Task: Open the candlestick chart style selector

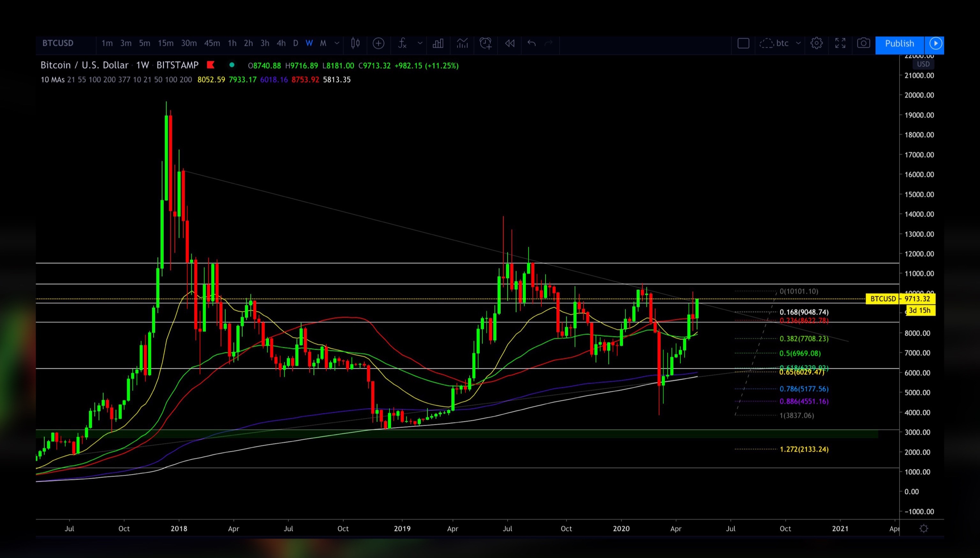Action: pos(355,43)
